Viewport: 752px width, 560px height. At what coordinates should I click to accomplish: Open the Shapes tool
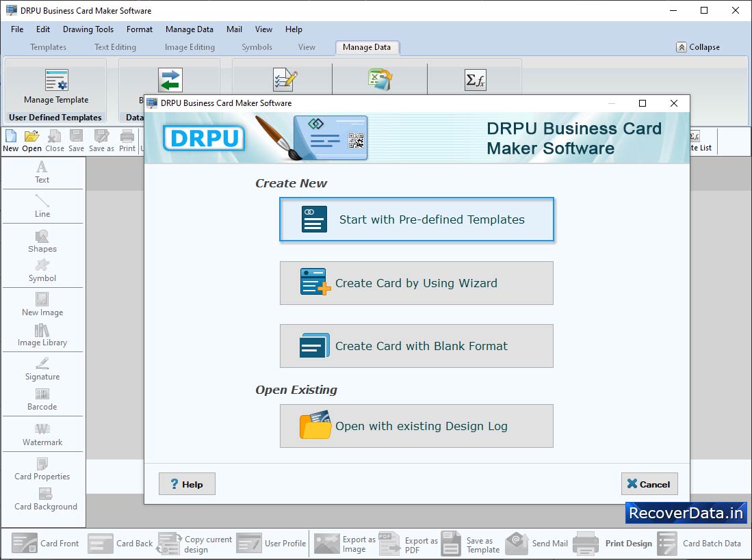[42, 241]
